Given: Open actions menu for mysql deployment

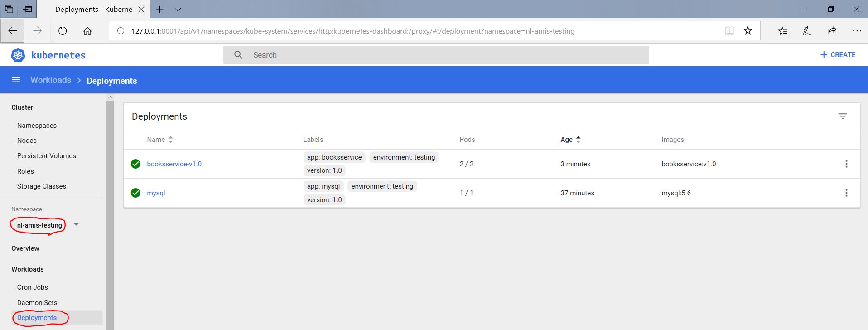Looking at the screenshot, I should (846, 193).
